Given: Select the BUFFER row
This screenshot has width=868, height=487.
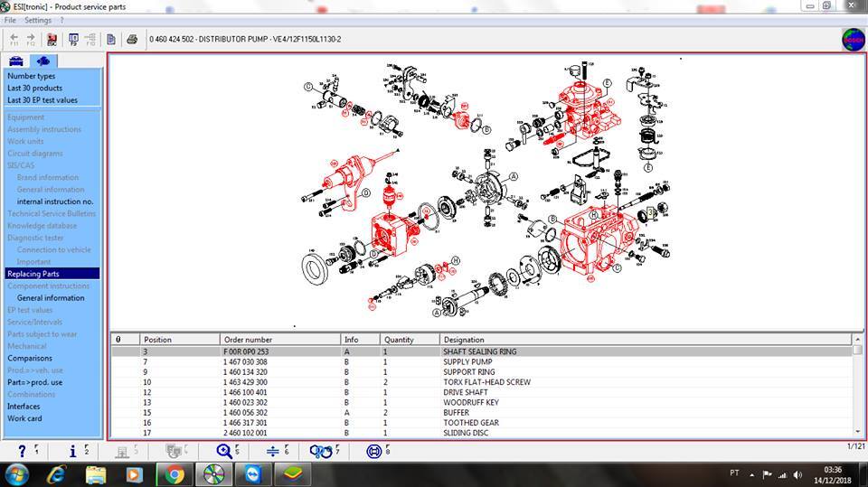Looking at the screenshot, I should click(x=481, y=412).
